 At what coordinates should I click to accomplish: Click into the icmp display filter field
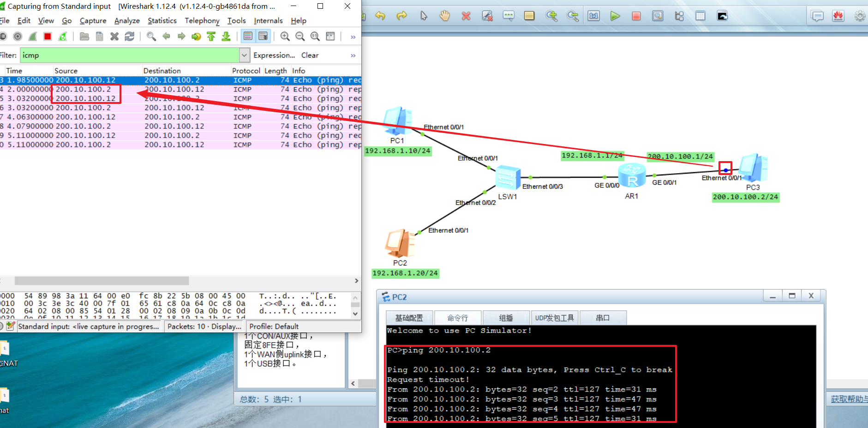130,55
